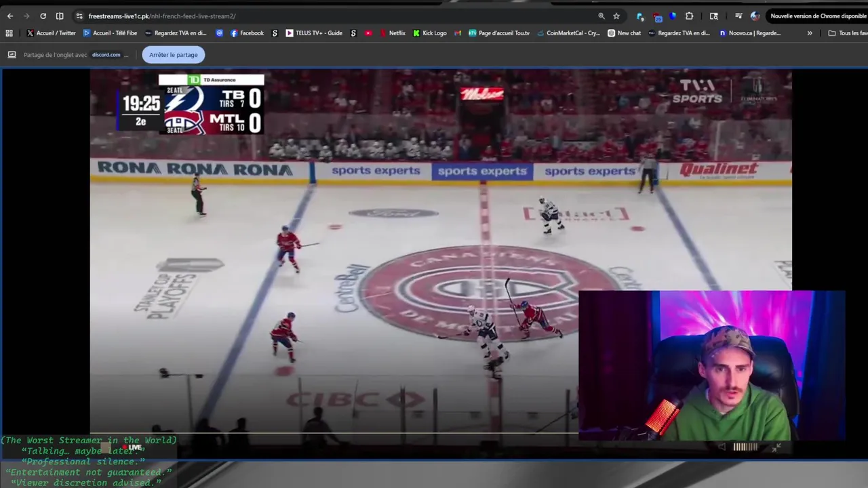This screenshot has width=868, height=488.
Task: Bookmark this page with the star
Action: (x=616, y=16)
